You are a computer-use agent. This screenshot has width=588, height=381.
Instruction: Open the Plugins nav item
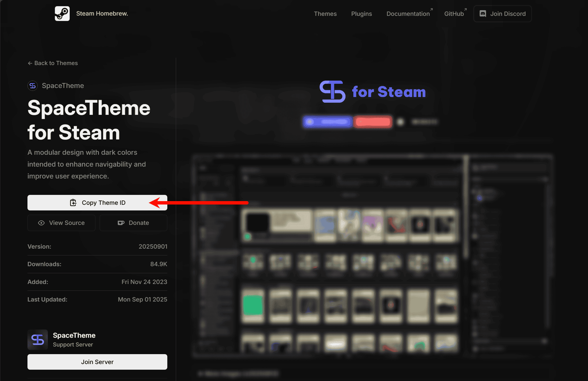point(361,14)
